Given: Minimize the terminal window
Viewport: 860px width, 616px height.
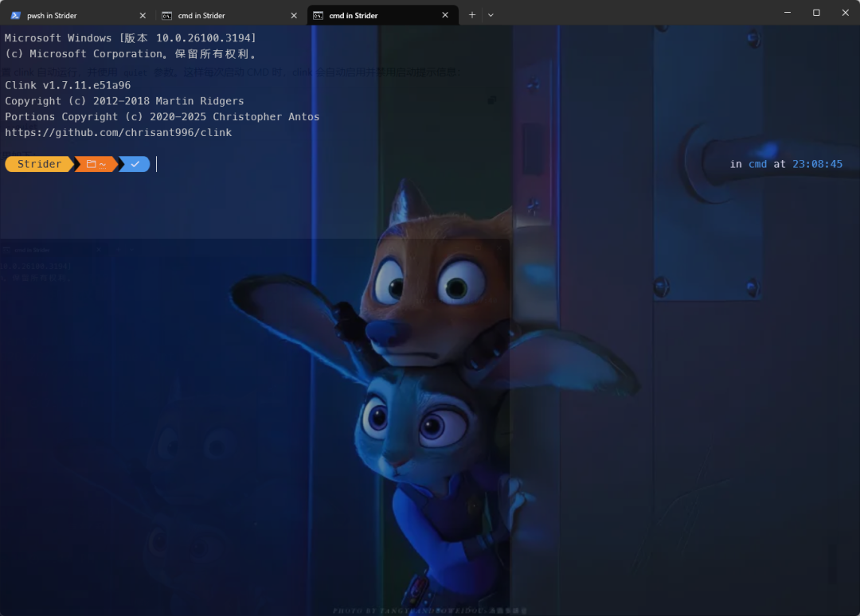Looking at the screenshot, I should (788, 13).
